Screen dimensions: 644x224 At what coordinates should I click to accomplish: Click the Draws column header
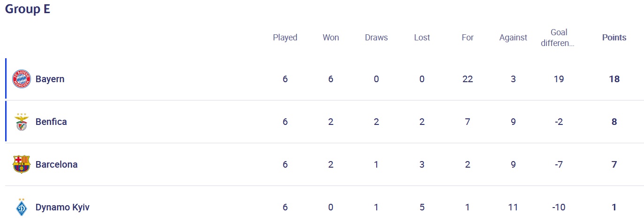pyautogui.click(x=376, y=38)
